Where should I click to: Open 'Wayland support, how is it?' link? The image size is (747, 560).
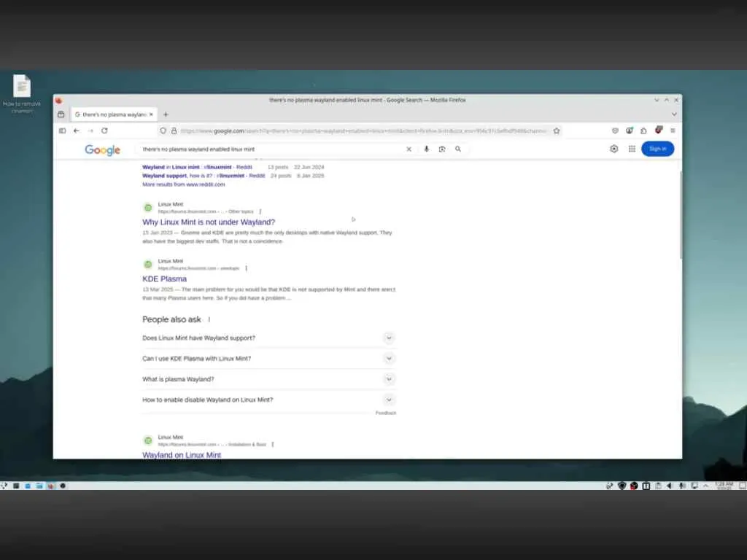tap(204, 176)
